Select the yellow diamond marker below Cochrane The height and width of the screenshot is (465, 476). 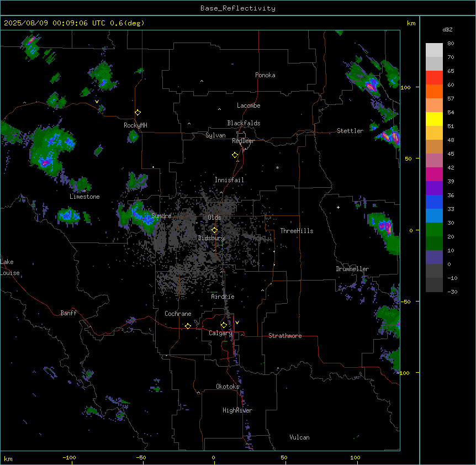click(188, 326)
